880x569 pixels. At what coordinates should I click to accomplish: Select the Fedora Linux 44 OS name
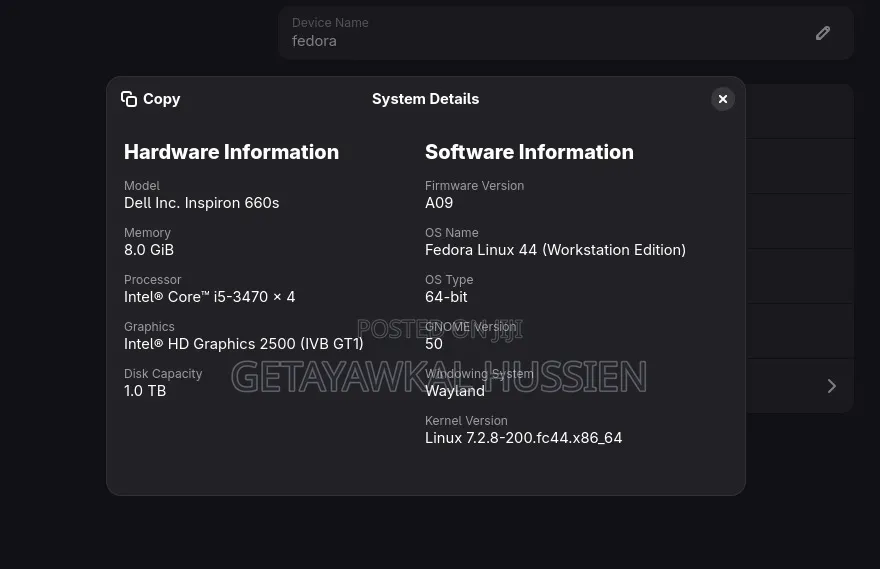coord(555,250)
